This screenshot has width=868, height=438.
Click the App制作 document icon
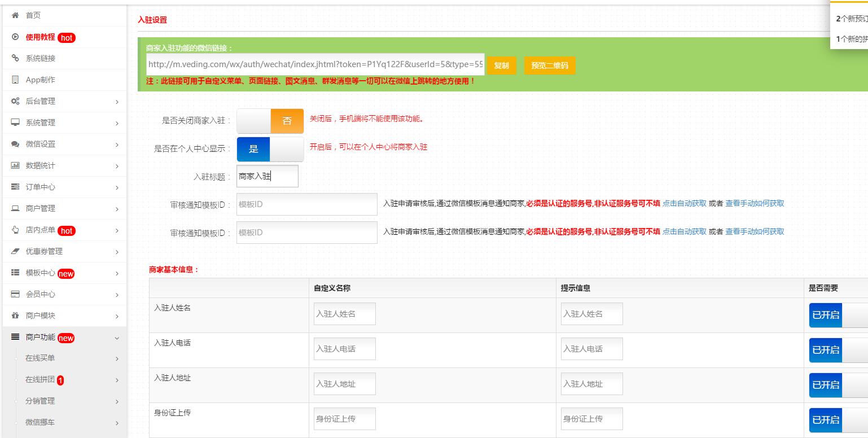(x=15, y=80)
